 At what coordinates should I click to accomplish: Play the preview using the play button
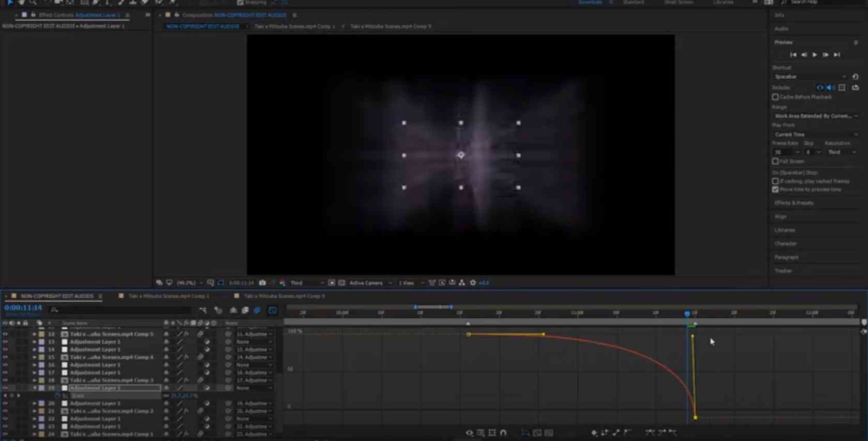coord(815,55)
